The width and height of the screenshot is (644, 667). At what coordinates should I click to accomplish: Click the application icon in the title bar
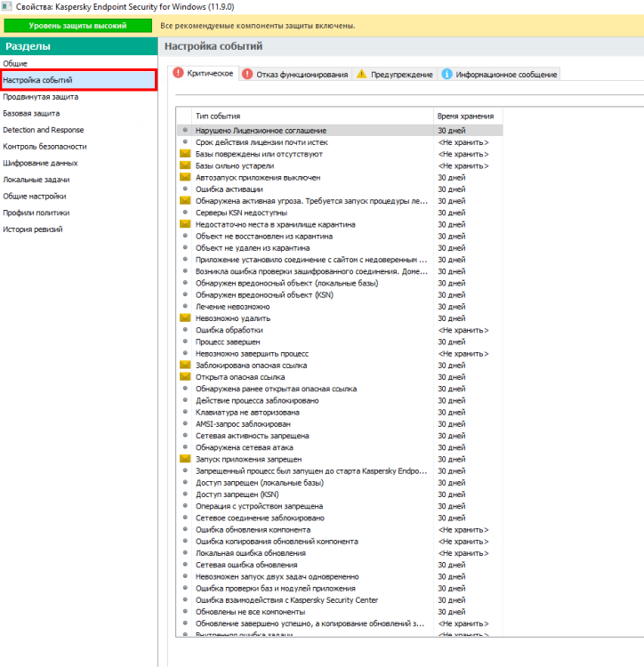point(6,7)
